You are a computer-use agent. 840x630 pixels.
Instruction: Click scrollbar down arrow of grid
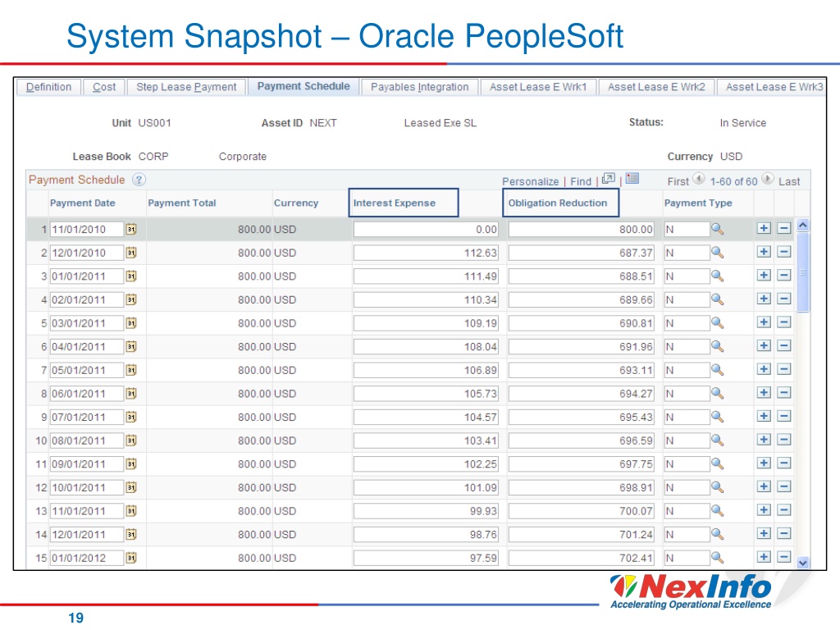[x=802, y=563]
